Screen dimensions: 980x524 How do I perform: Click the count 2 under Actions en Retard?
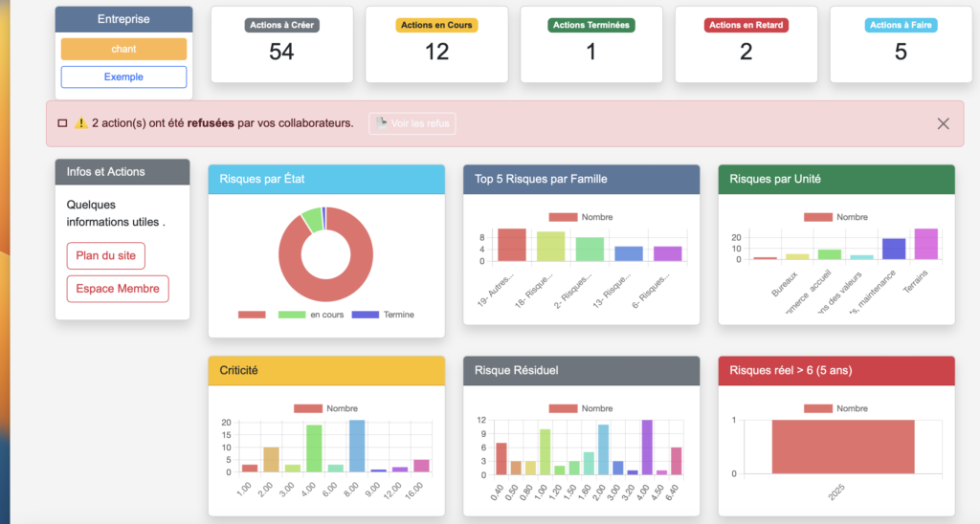[746, 52]
